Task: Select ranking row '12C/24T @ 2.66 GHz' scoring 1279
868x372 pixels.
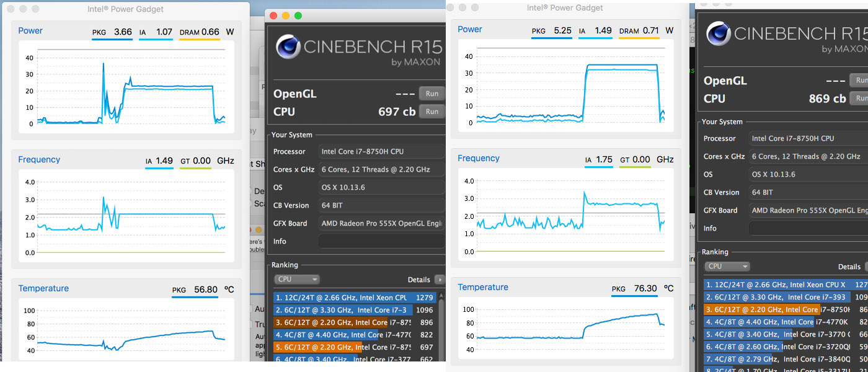Action: coord(355,298)
